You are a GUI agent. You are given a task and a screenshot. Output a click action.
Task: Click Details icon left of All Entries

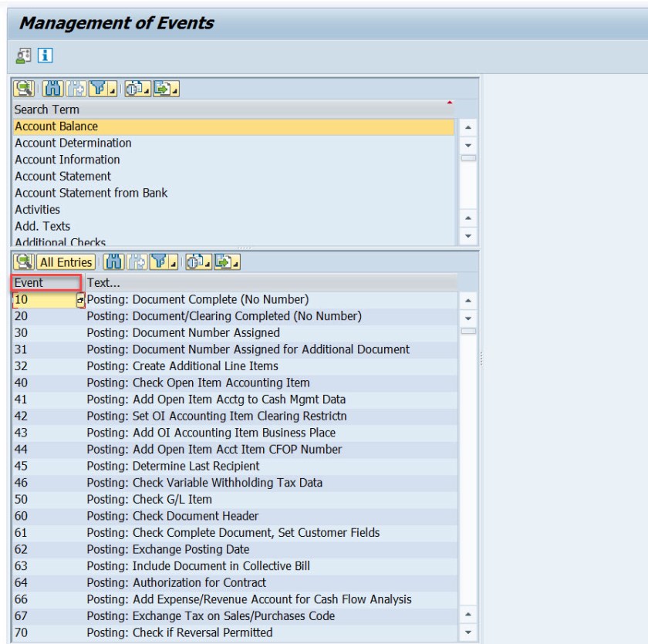pos(24,262)
